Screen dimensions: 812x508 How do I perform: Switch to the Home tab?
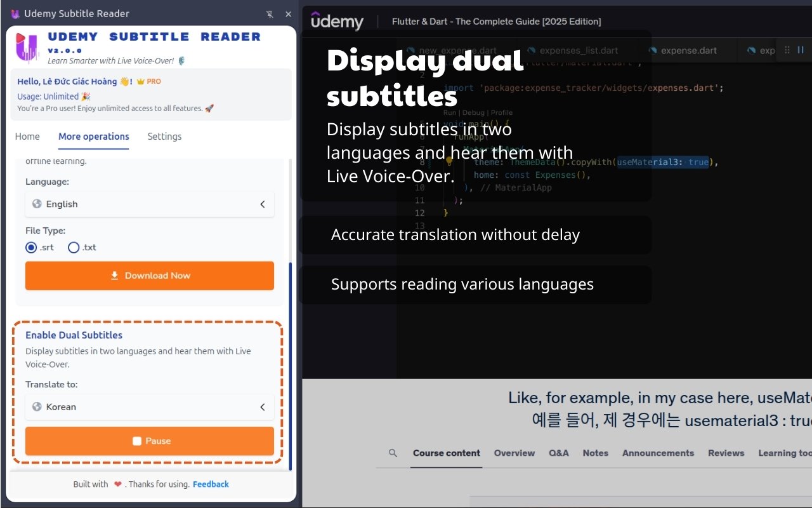click(27, 137)
